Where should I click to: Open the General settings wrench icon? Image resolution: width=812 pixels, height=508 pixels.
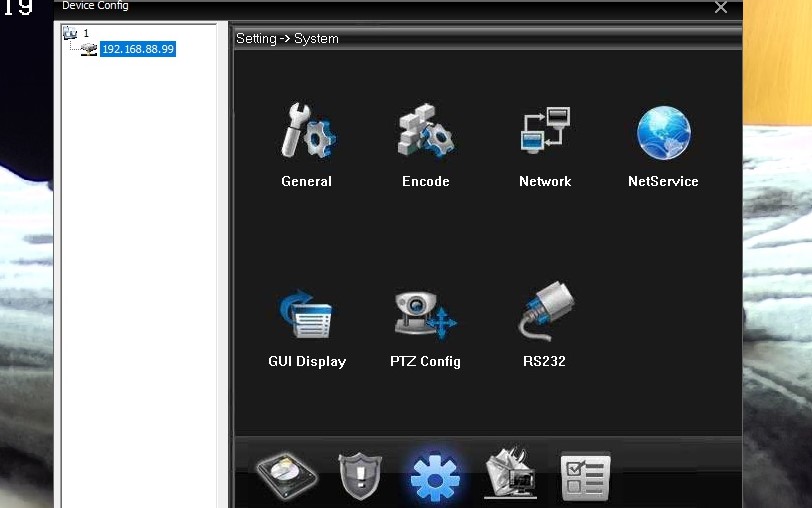(x=307, y=133)
